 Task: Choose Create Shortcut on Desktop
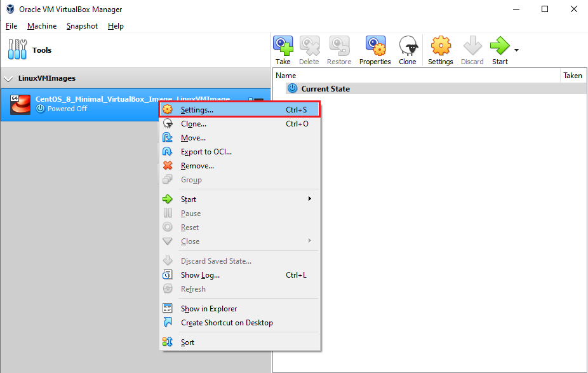point(239,323)
